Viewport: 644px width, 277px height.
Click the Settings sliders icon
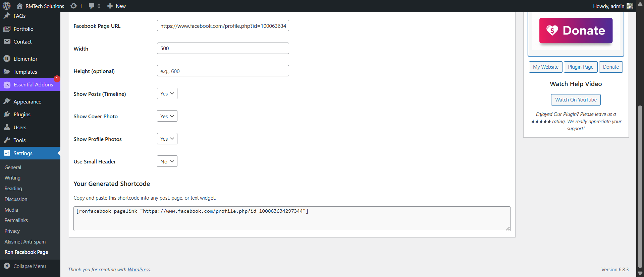point(7,153)
